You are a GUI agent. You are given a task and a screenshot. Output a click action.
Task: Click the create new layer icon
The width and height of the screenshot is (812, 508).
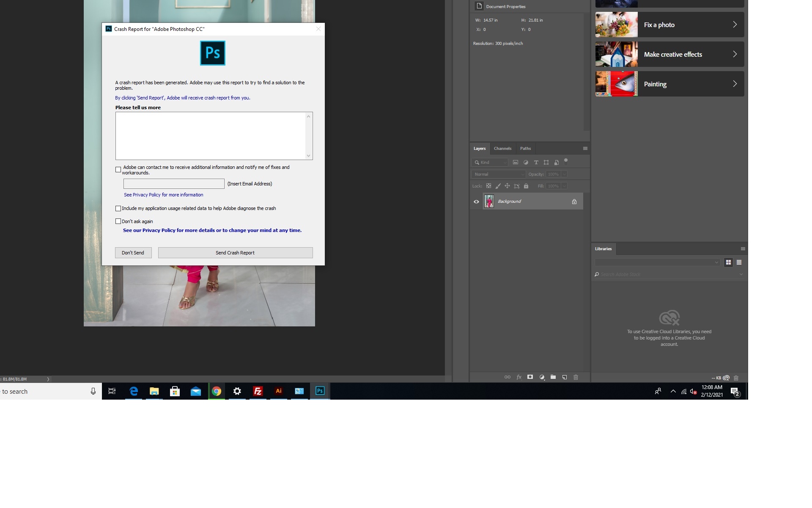565,377
